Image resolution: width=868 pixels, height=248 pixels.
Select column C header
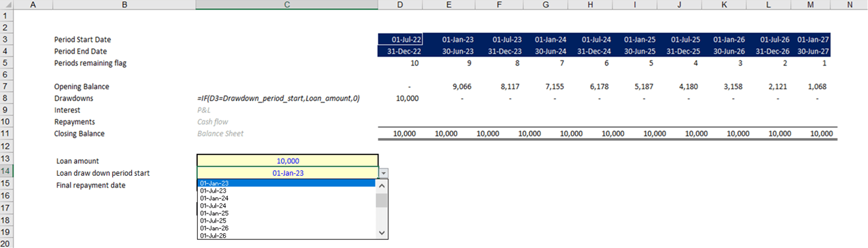click(x=287, y=5)
